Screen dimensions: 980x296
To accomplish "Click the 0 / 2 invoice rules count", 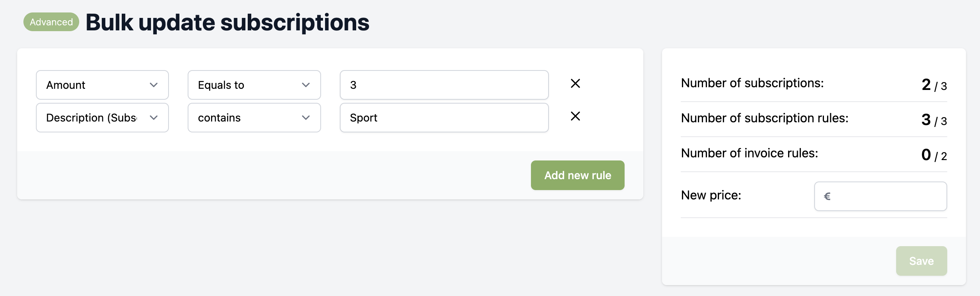I will coord(934,155).
